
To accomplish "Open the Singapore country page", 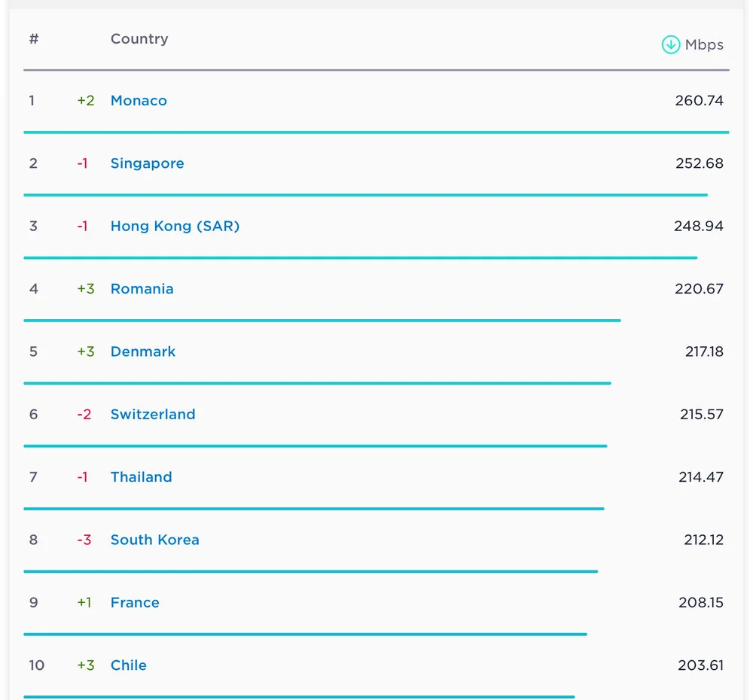I will click(x=147, y=163).
